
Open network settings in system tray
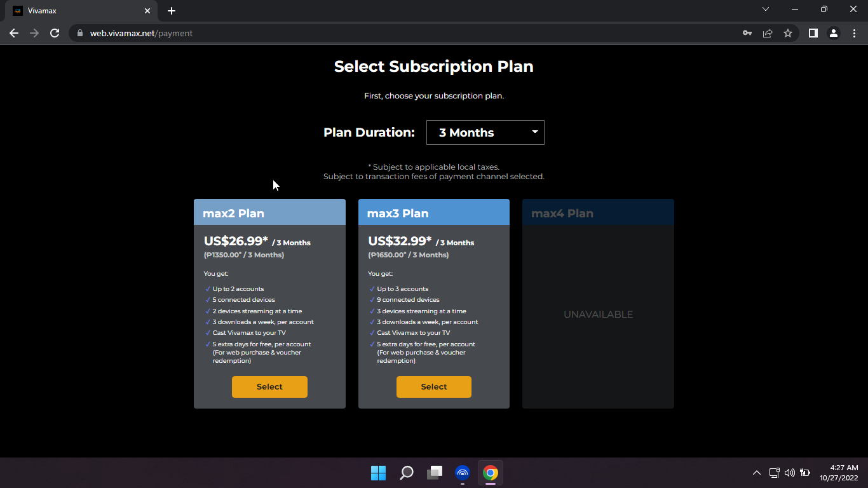tap(774, 473)
